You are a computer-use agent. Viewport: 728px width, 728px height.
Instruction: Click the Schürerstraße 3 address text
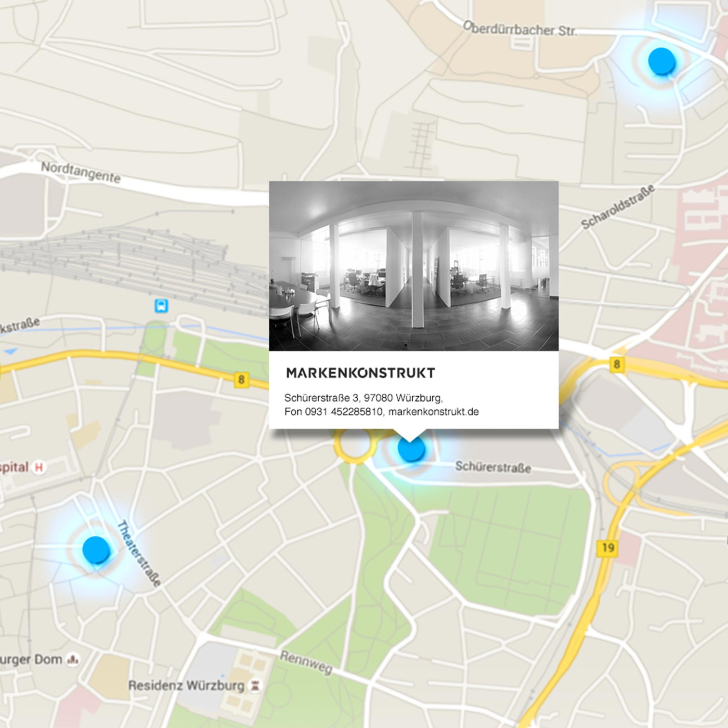322,398
